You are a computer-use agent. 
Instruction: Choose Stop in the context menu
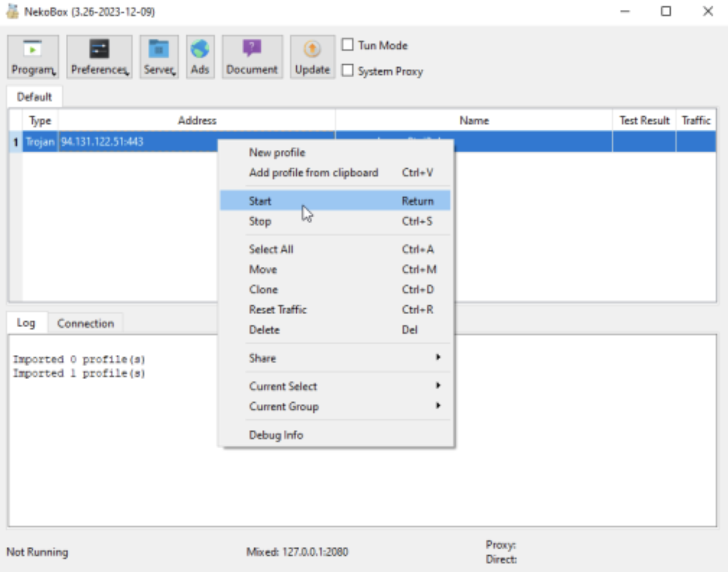[x=335, y=221]
